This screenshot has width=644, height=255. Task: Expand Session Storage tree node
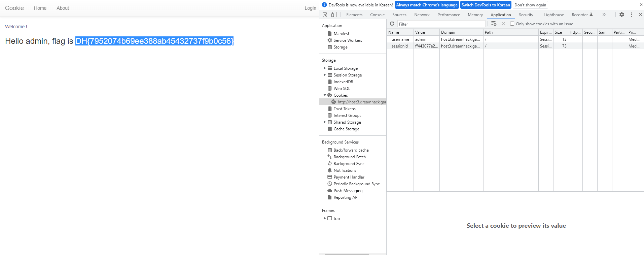325,75
